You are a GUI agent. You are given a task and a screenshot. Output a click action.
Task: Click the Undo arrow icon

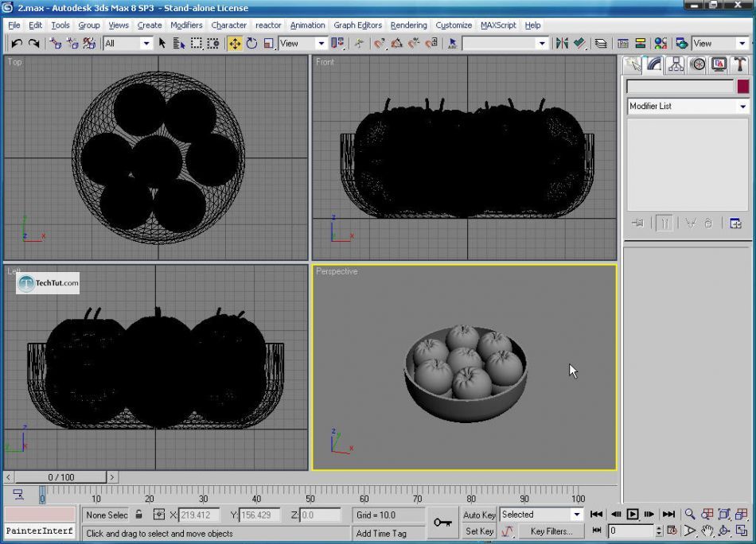(x=17, y=44)
